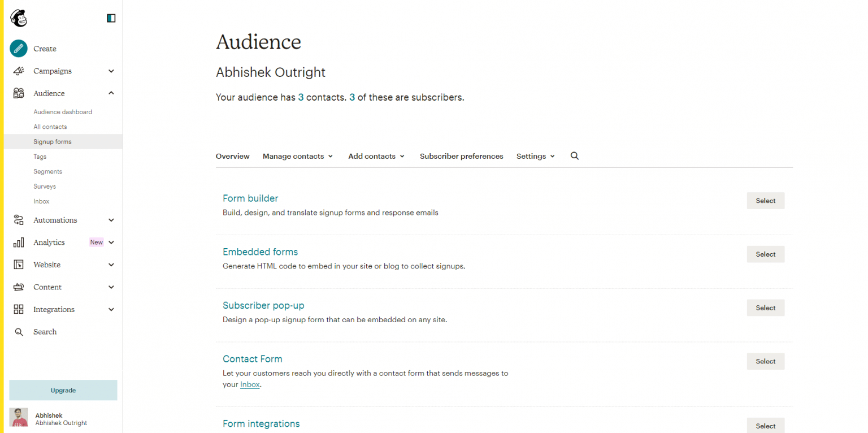The width and height of the screenshot is (868, 433).
Task: Click the Mailchimp Freddie logo
Action: [19, 18]
